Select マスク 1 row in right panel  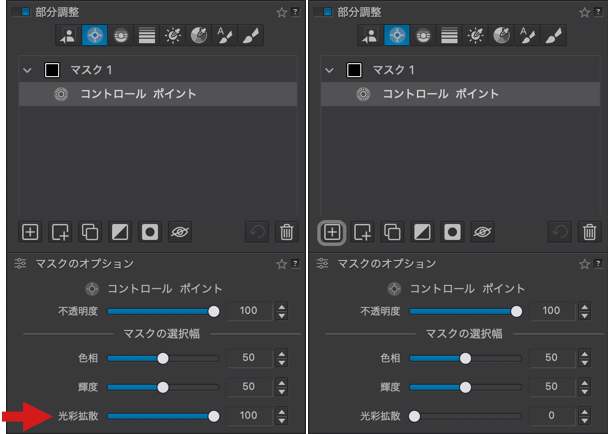tap(460, 70)
